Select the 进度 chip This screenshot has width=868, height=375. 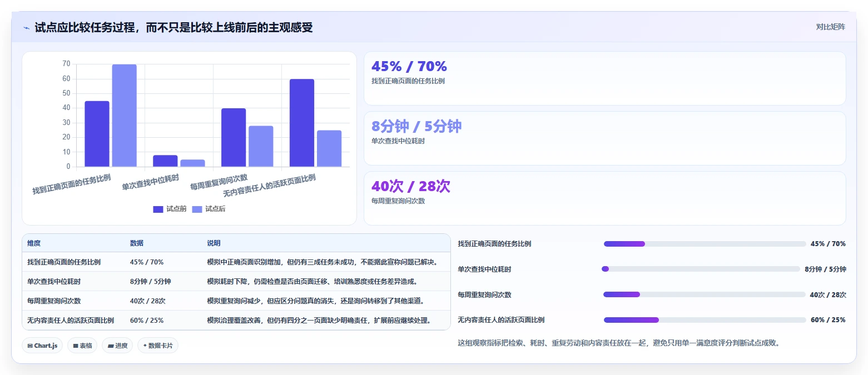click(x=117, y=346)
